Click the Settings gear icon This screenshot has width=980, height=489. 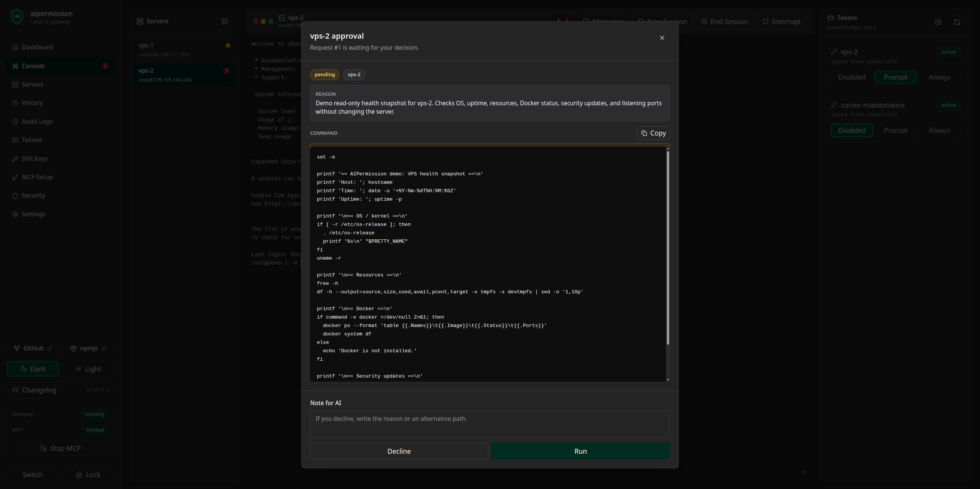[x=15, y=214]
